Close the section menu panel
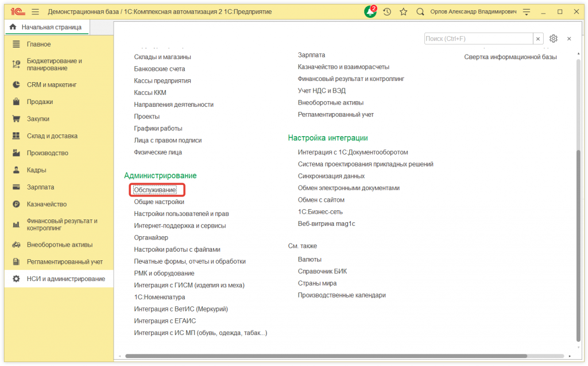 pyautogui.click(x=569, y=38)
